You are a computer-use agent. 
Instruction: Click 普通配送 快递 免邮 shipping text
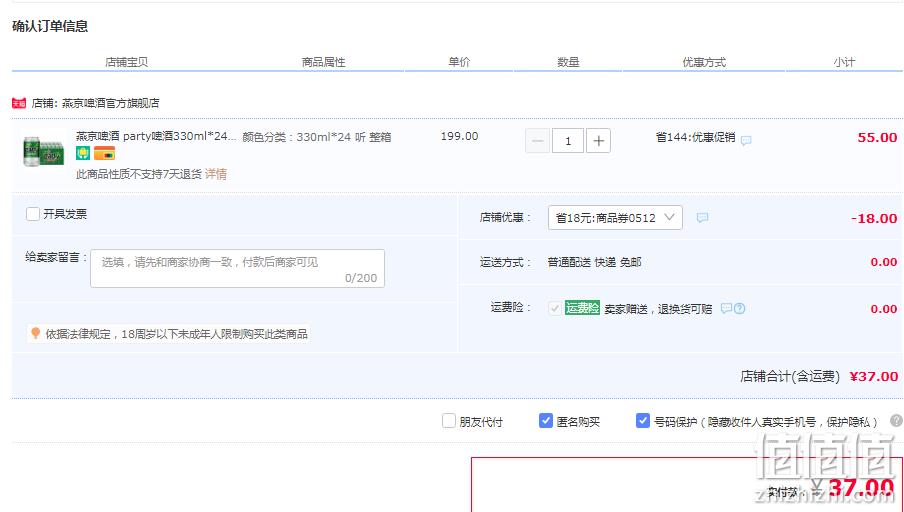coord(594,262)
